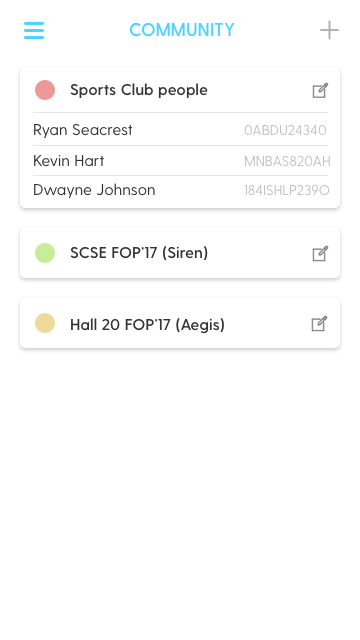
Task: Collapse the Sports Club people card
Action: point(180,90)
